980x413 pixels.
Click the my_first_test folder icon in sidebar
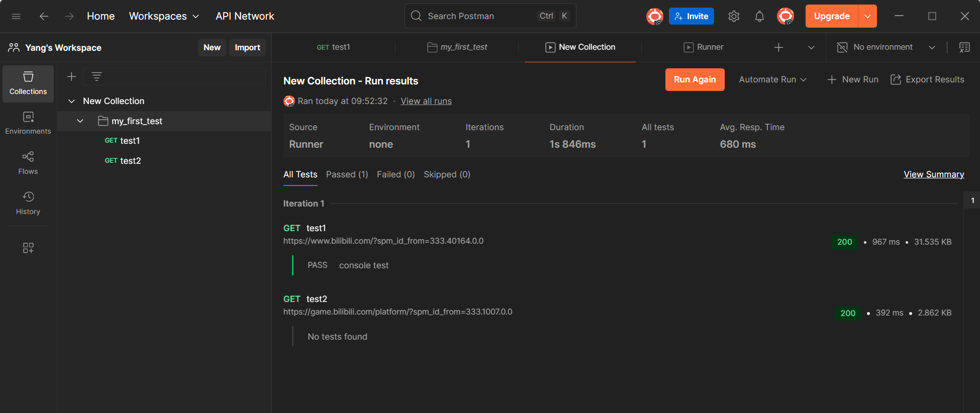point(103,121)
